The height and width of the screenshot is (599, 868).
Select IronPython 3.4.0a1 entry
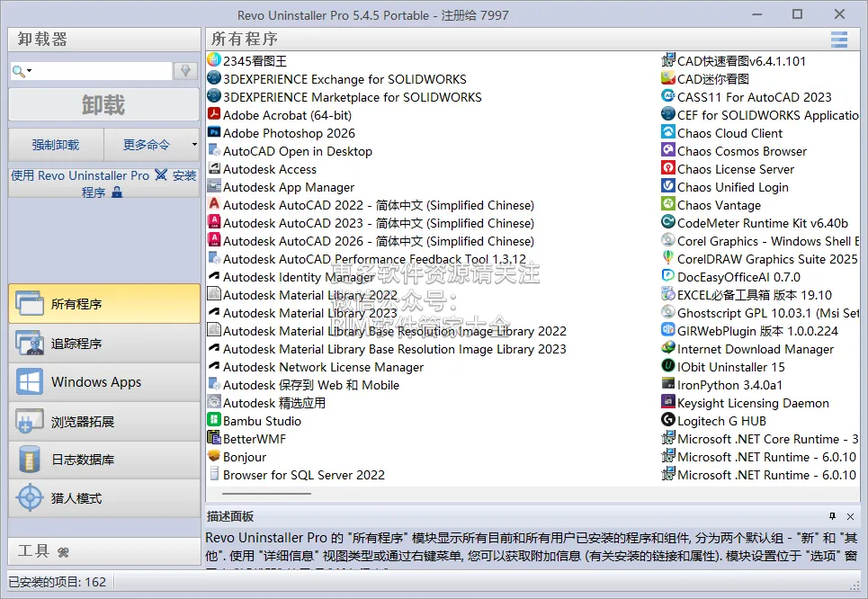click(x=722, y=384)
